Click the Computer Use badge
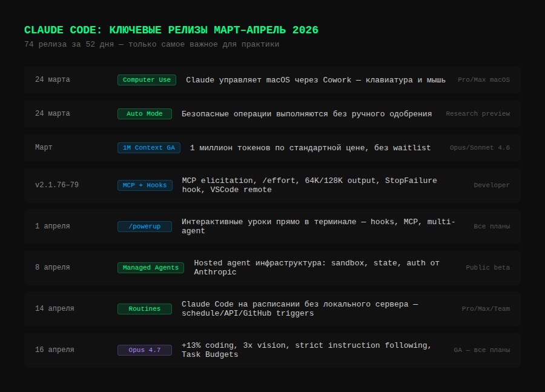Screen dimensions: 545x392 147,80
